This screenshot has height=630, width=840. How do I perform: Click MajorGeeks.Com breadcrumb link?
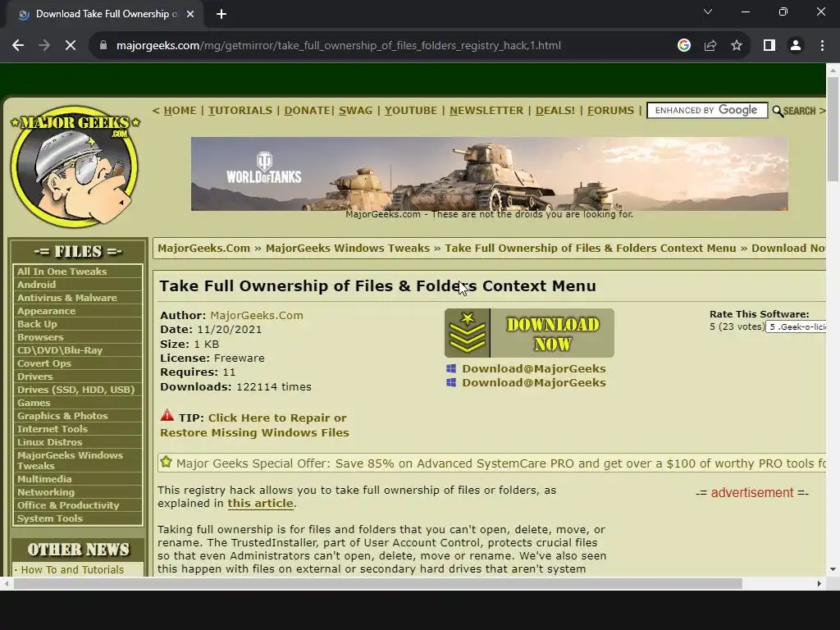tap(203, 248)
